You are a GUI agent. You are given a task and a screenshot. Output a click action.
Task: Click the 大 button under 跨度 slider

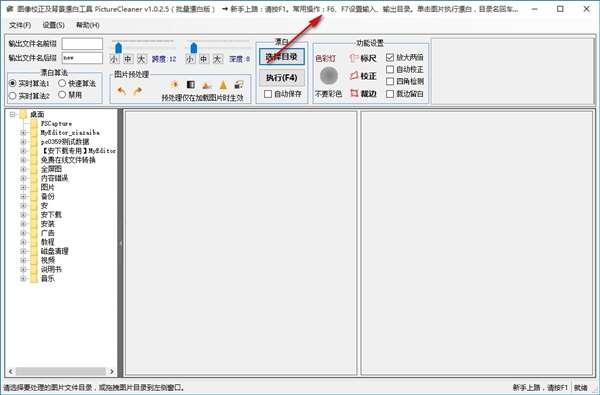pyautogui.click(x=142, y=59)
